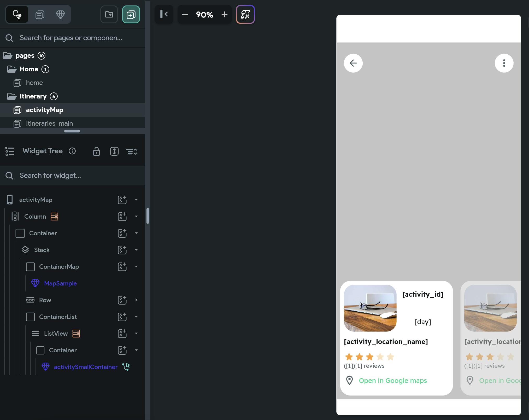Image resolution: width=529 pixels, height=420 pixels.
Task: Click the create new folder icon
Action: click(109, 14)
